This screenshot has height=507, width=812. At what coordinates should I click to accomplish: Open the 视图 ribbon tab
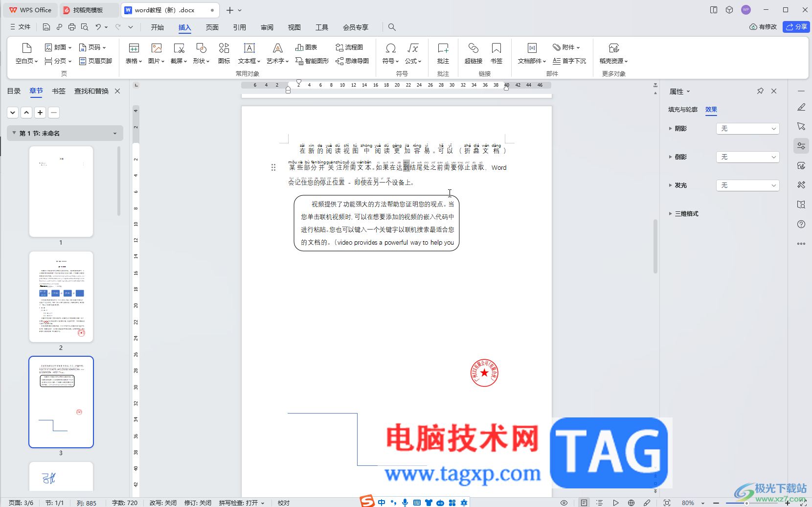294,27
